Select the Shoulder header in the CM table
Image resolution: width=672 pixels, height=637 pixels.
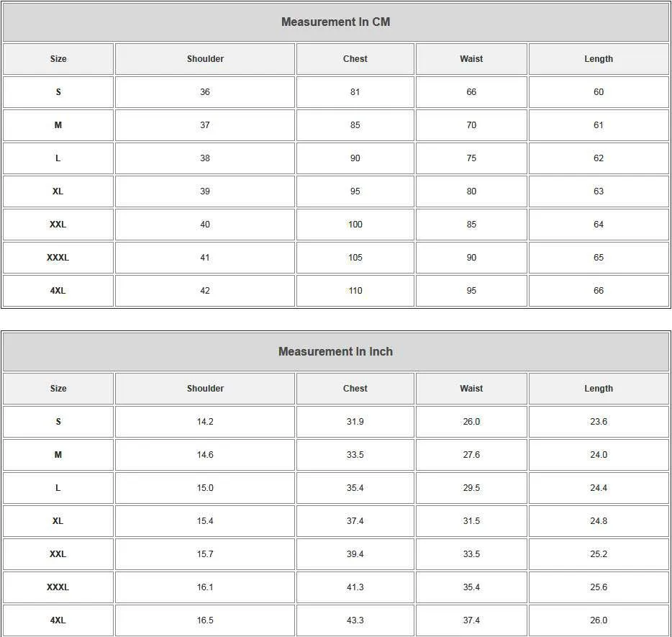pos(205,59)
